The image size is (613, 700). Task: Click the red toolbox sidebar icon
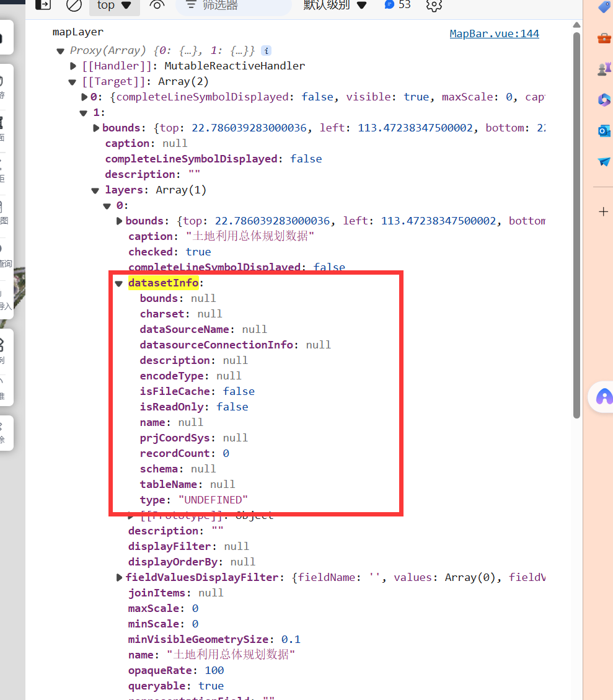point(604,38)
